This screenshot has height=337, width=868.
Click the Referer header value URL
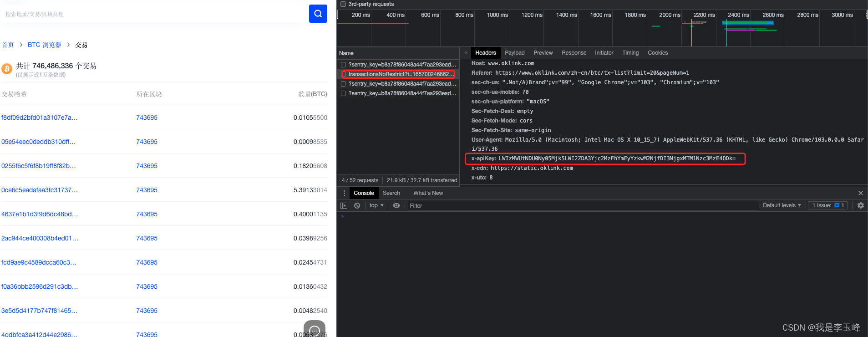[592, 73]
